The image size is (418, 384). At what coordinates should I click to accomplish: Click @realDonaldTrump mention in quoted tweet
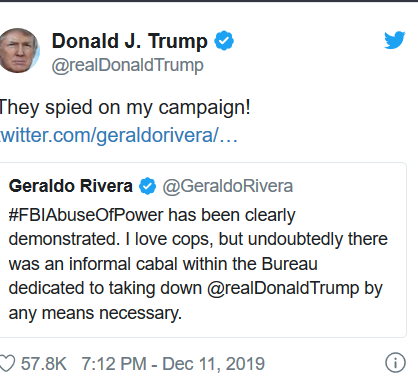coord(283,288)
